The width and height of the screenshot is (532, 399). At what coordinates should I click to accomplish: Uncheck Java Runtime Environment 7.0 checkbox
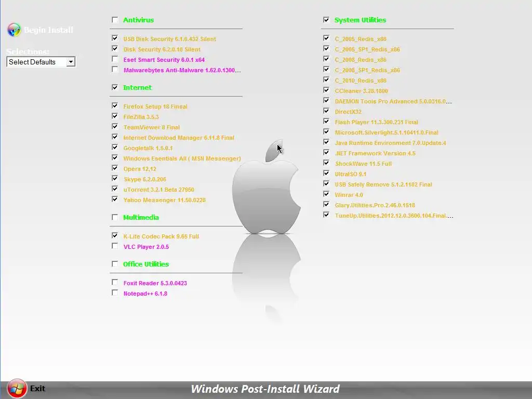pos(326,142)
